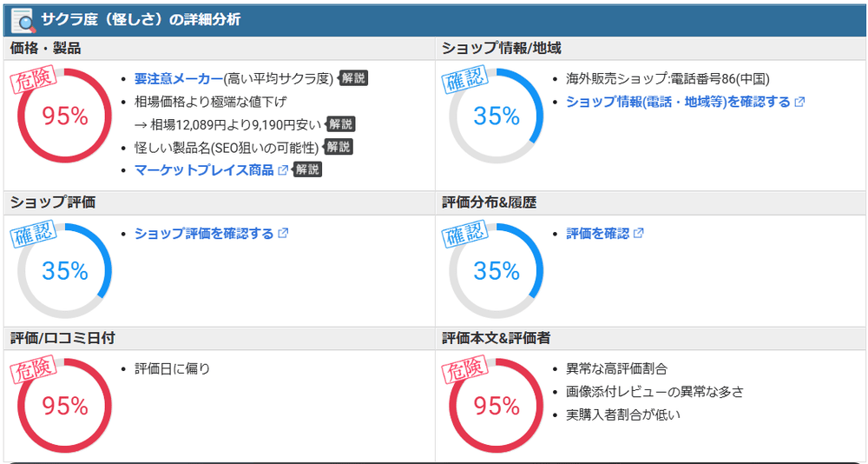Open the 要注意メーカー link
Image resolution: width=868 pixels, height=464 pixels.
tap(178, 78)
